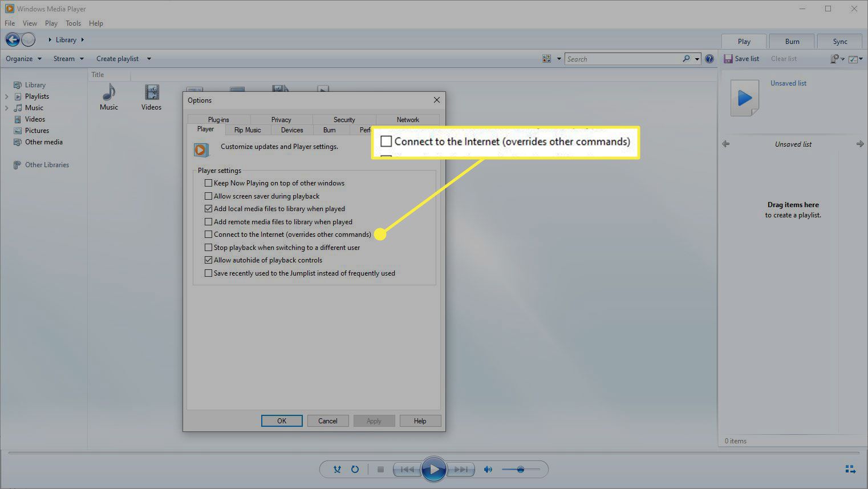Click the forward navigation arrow
Image resolution: width=868 pixels, height=489 pixels.
28,39
